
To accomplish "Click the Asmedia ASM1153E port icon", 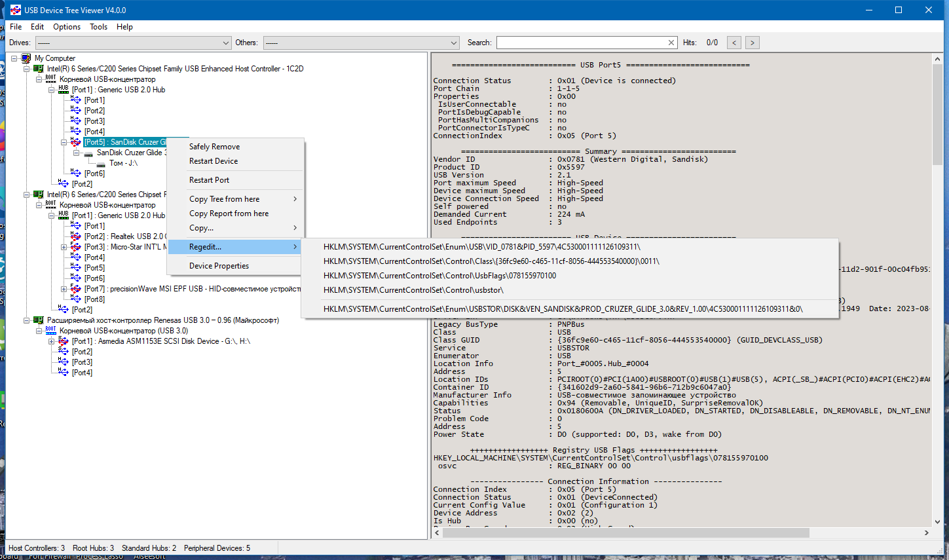I will pyautogui.click(x=64, y=341).
